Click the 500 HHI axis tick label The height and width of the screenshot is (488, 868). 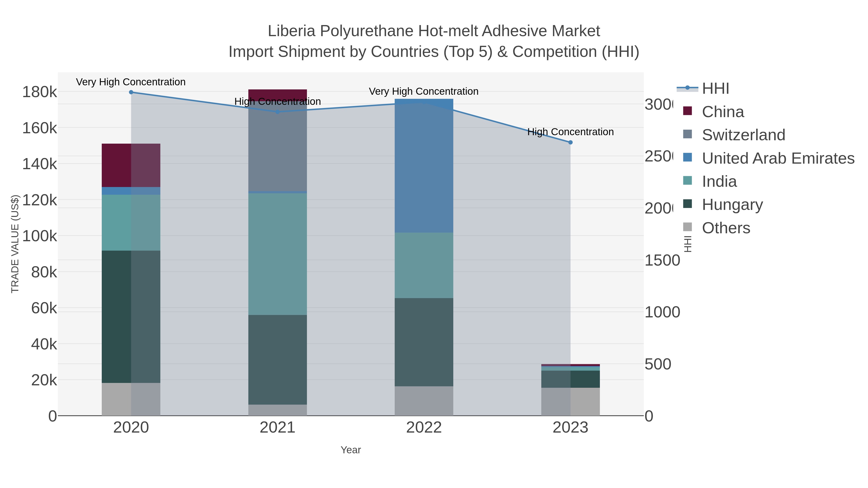(658, 364)
